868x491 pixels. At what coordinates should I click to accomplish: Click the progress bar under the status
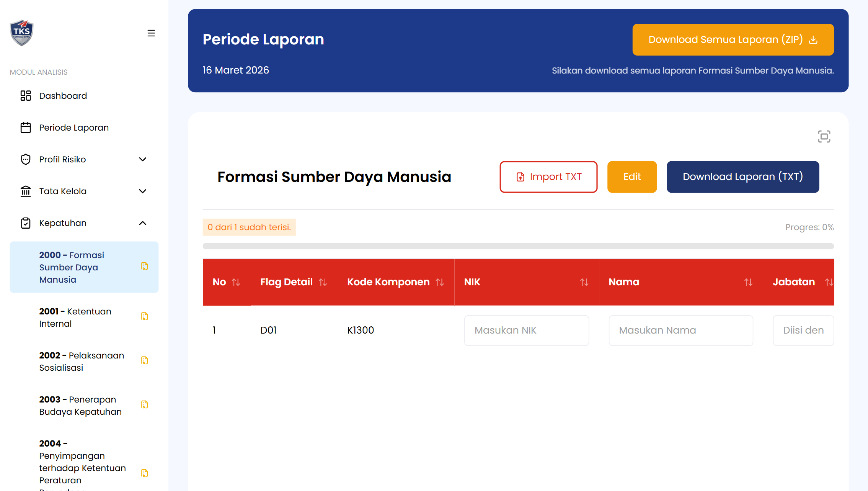pyautogui.click(x=518, y=246)
